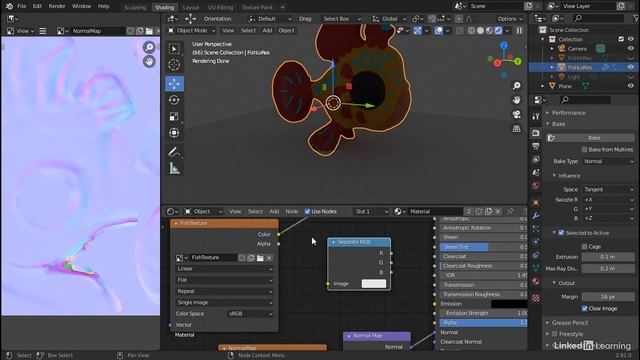Screen dimensions: 640x360
Task: Select the Cursor tool in viewport toolbar
Action: (174, 64)
